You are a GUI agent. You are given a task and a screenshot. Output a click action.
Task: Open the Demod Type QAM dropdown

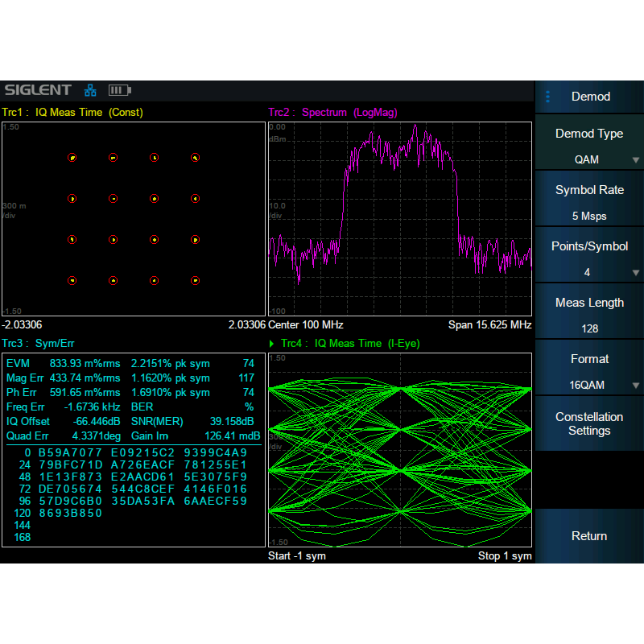[x=589, y=146]
